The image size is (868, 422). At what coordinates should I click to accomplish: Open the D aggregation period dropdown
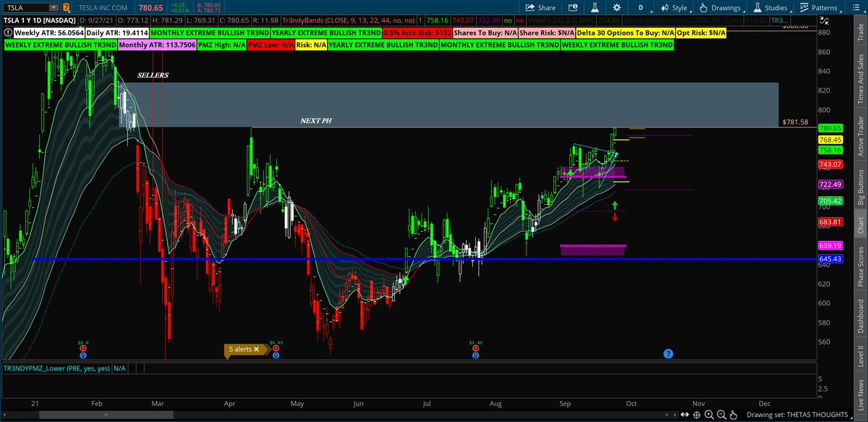pos(641,7)
